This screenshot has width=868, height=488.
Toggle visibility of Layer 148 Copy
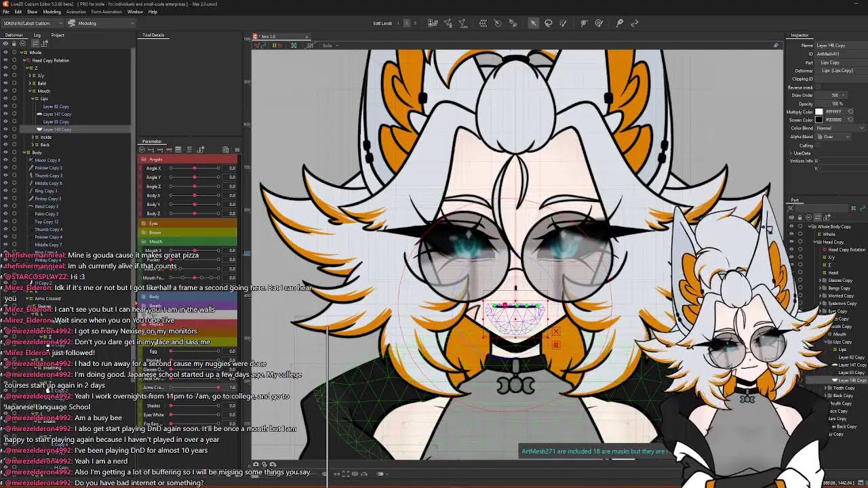(x=5, y=129)
